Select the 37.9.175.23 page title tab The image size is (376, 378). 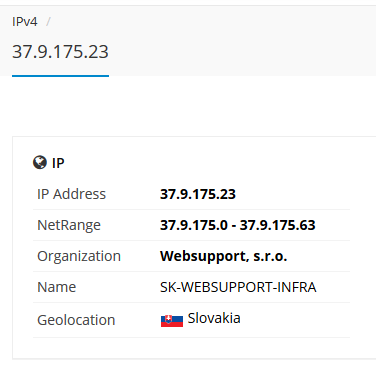(x=60, y=52)
